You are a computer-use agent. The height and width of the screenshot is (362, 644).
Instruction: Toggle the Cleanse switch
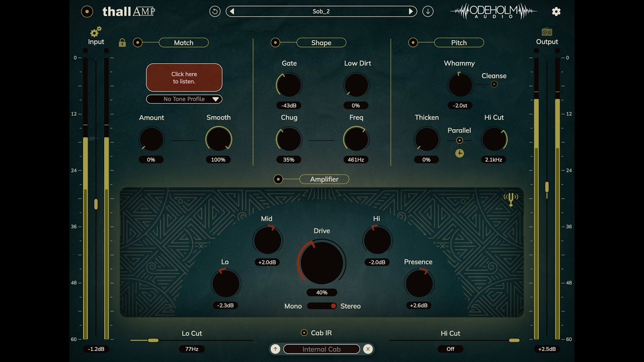click(x=494, y=84)
